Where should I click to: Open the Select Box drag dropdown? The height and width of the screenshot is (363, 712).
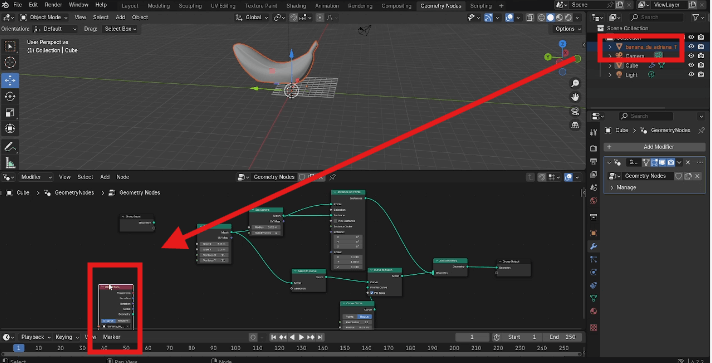click(121, 29)
